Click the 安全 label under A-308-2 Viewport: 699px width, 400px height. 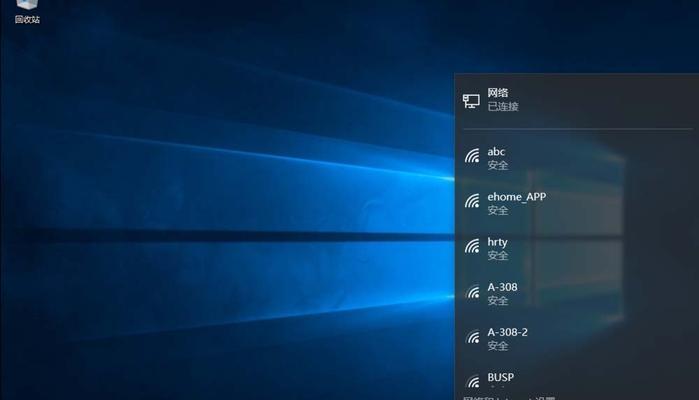(x=498, y=346)
